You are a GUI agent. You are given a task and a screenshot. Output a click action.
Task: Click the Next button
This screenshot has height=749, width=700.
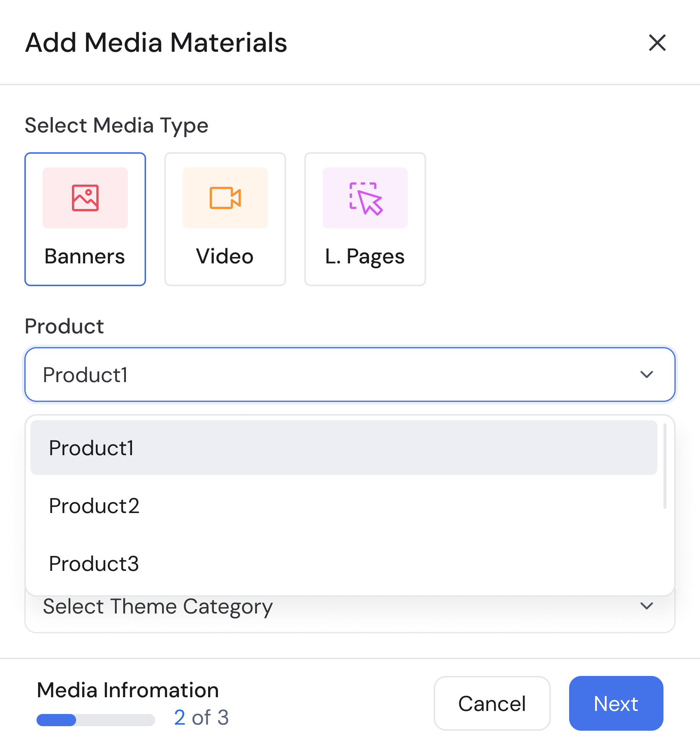coord(616,703)
